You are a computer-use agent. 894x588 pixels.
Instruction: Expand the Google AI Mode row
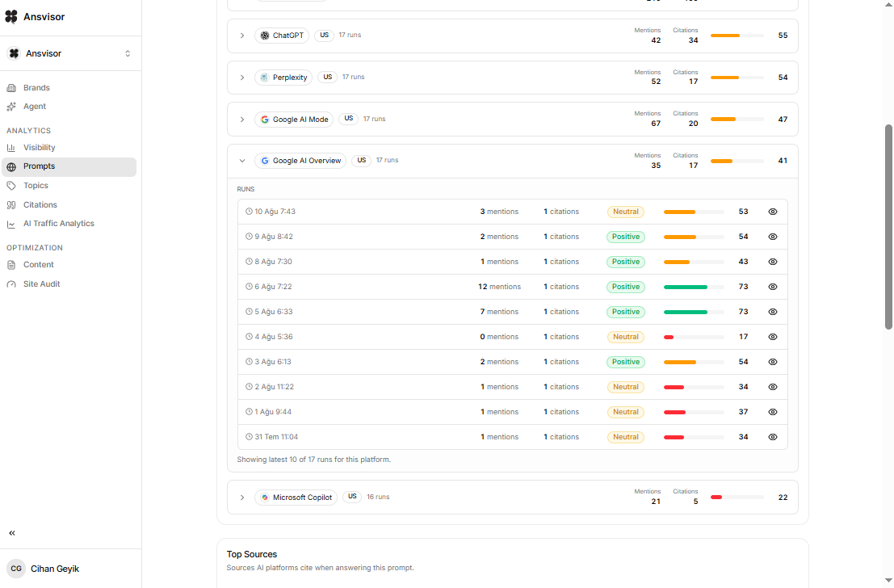pyautogui.click(x=242, y=120)
